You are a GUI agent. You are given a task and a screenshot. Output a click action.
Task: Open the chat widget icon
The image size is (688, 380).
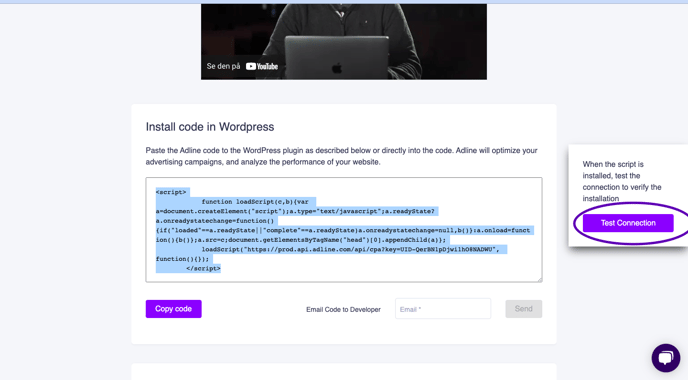coord(666,358)
